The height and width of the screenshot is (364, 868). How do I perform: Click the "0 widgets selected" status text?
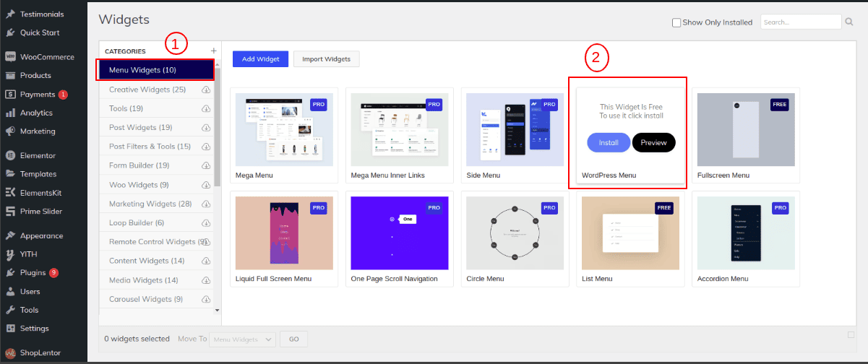137,339
